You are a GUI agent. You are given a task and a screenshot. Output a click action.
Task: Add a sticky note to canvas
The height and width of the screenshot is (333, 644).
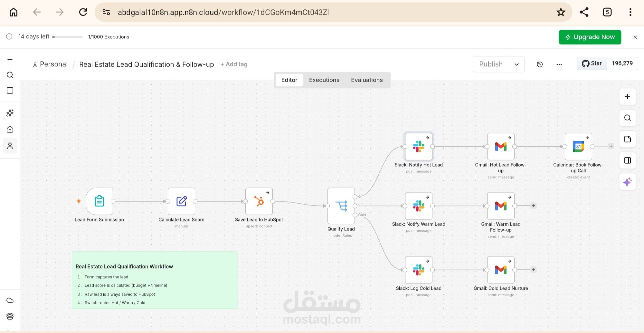click(x=628, y=139)
